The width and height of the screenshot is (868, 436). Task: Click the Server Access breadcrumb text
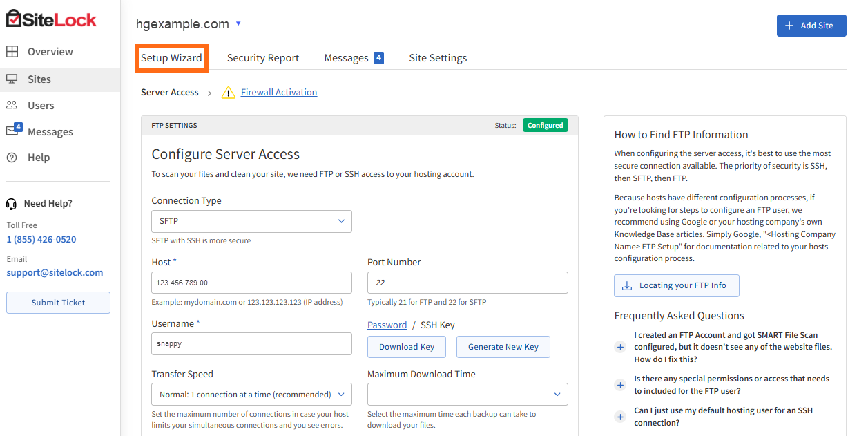pos(170,92)
